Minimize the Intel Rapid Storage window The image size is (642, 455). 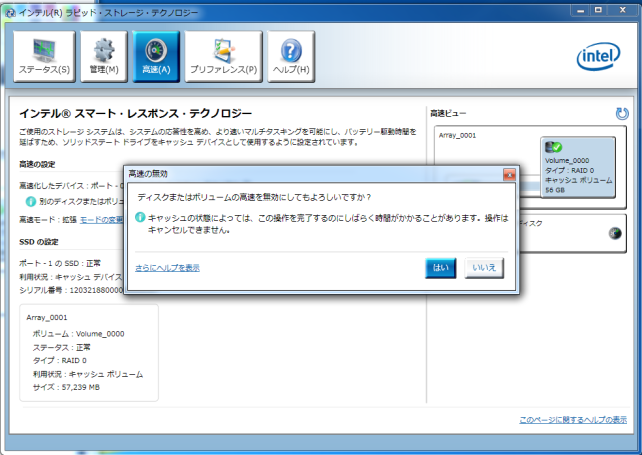coord(581,11)
